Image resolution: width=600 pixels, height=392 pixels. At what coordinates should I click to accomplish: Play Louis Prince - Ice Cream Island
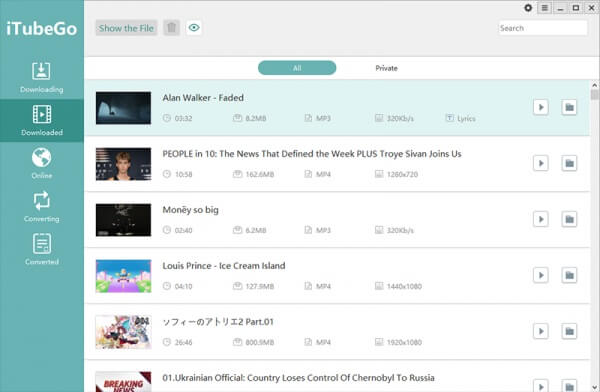coord(541,275)
